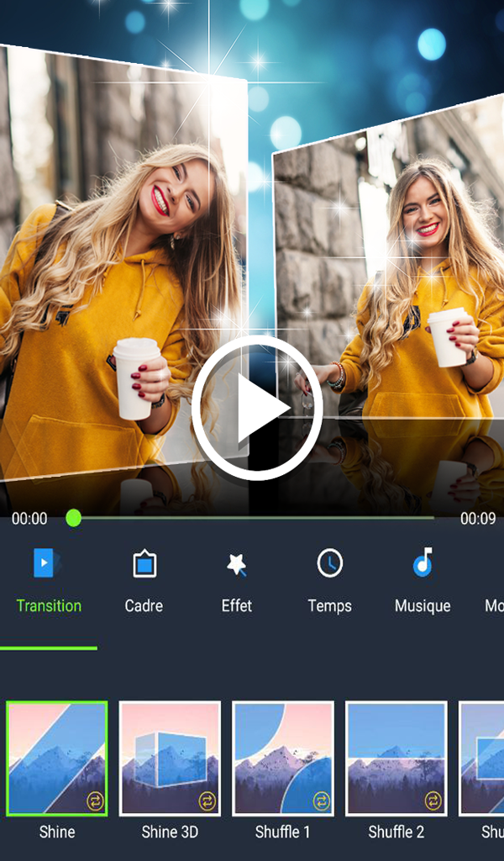Click the swap icon on Shuffle 1 thumbnail

321,801
